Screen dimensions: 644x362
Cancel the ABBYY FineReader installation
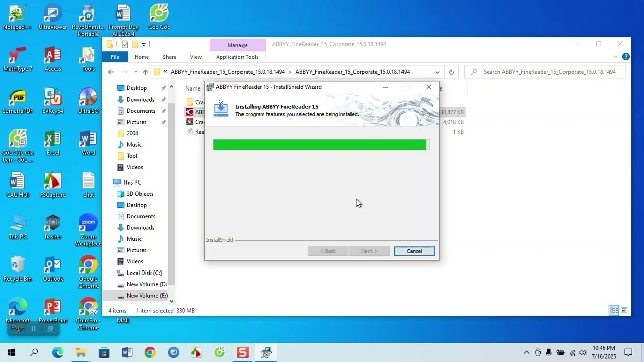(x=414, y=251)
